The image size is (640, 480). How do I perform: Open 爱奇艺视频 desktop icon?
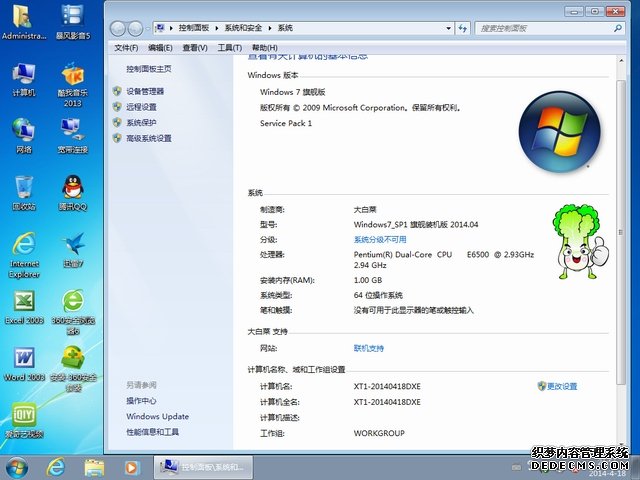coord(24,420)
